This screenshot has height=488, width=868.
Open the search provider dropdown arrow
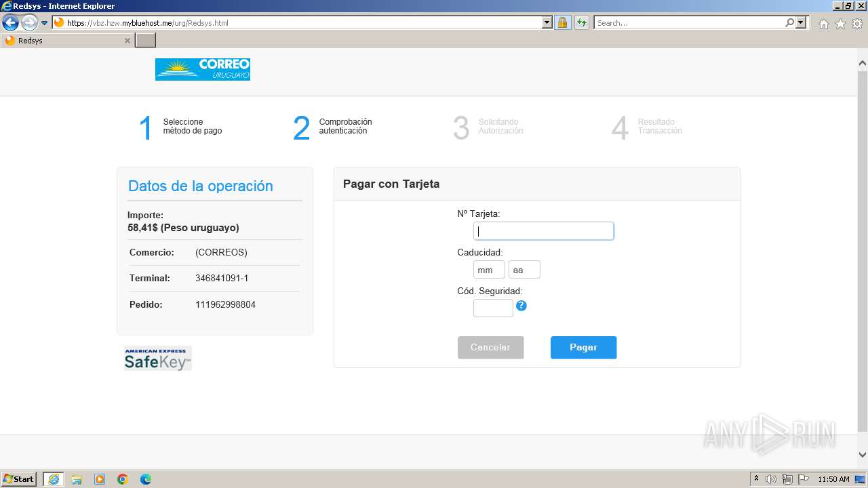pyautogui.click(x=802, y=22)
